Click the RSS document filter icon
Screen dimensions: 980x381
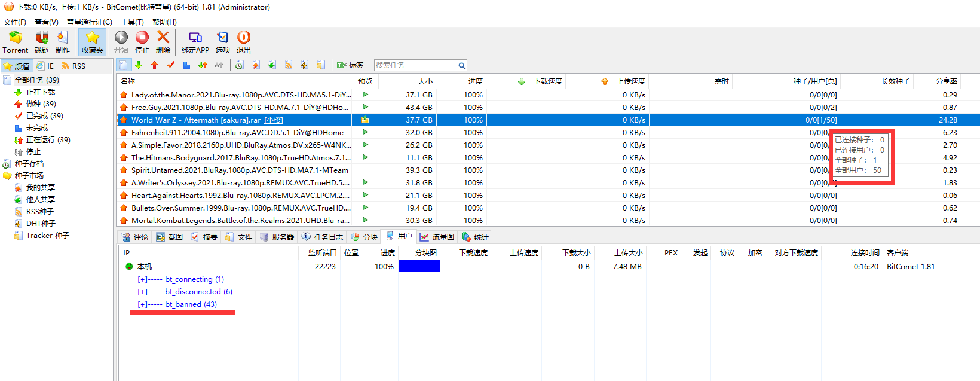(289, 65)
